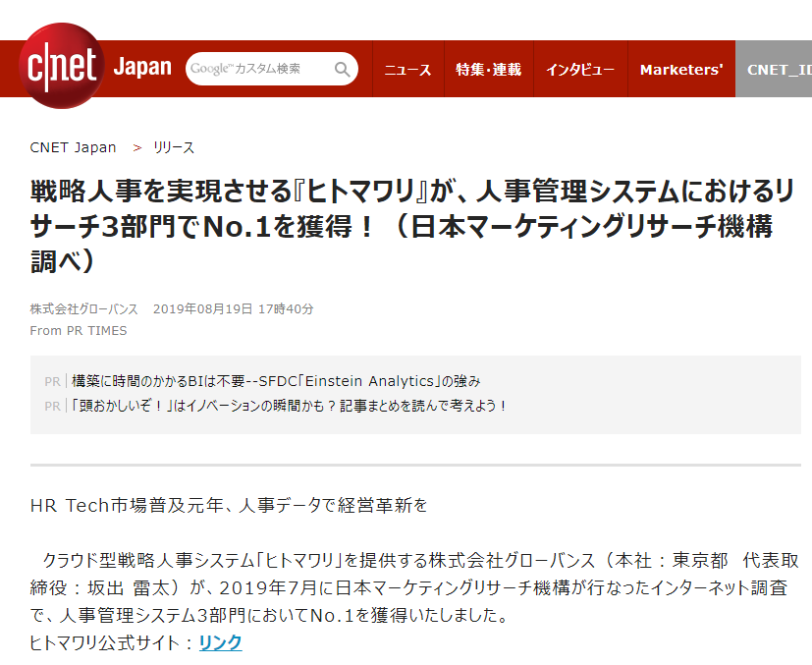Screen dimensions: 812x665
Task: Click the search magnifier icon
Action: point(342,69)
